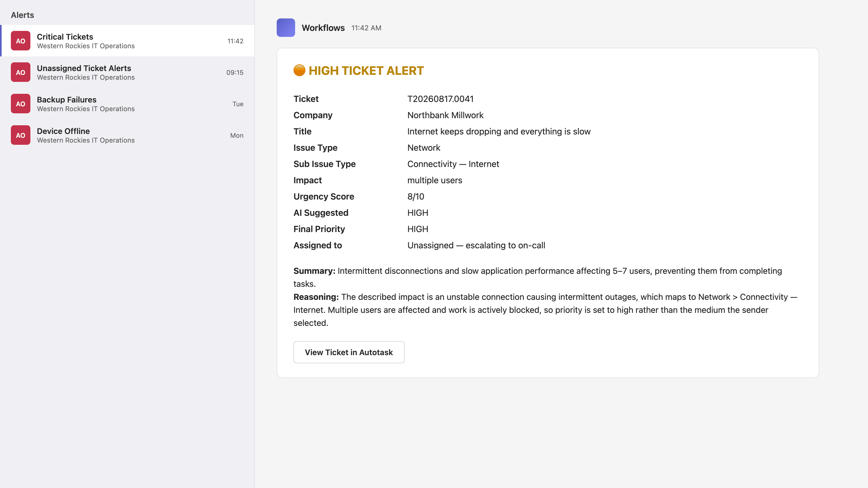Select the Backup Failures channel
868x488 pixels.
[x=127, y=104]
